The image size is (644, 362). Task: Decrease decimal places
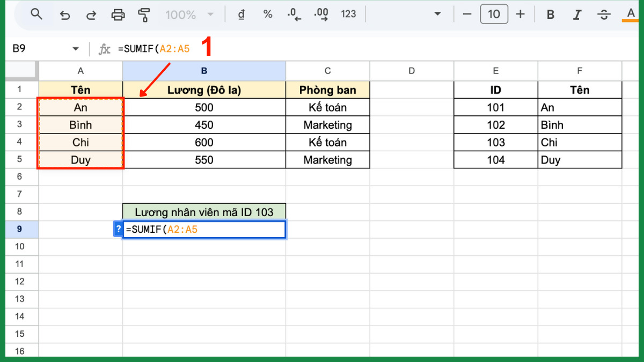click(x=294, y=14)
